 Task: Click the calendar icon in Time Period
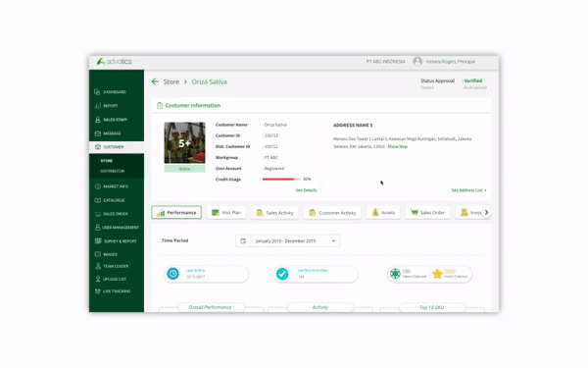[243, 240]
